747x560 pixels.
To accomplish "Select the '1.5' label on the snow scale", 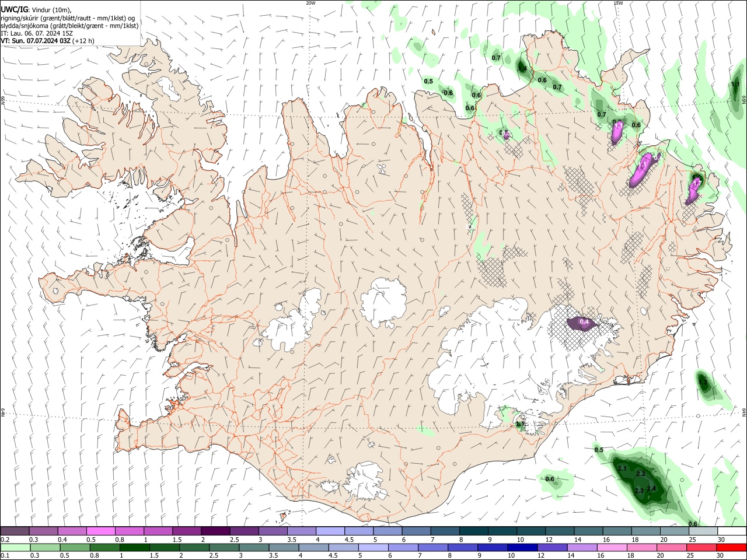I will (x=176, y=540).
